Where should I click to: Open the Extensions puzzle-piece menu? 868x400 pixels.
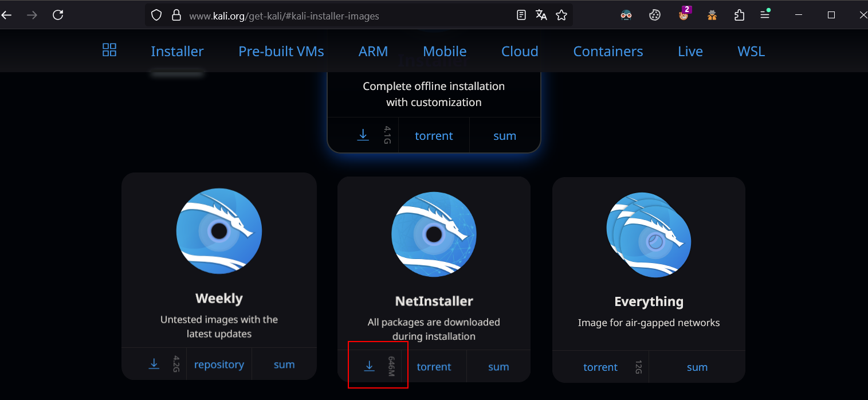click(740, 15)
